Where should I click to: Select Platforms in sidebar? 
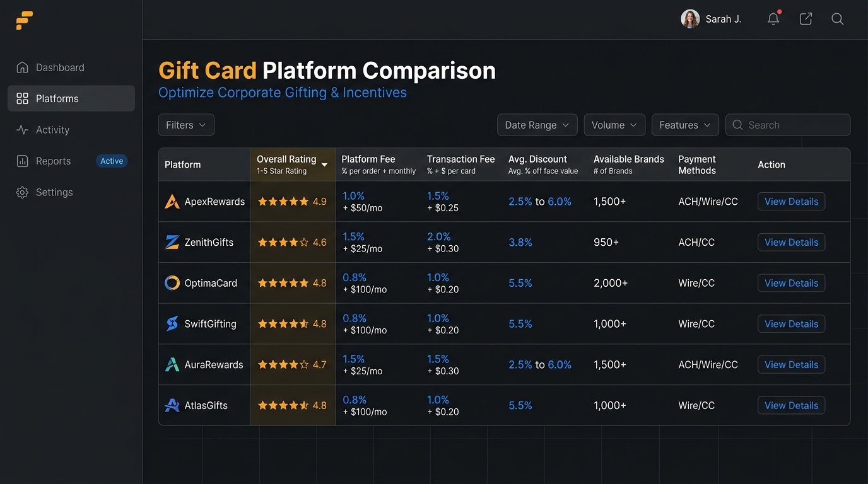tap(71, 98)
